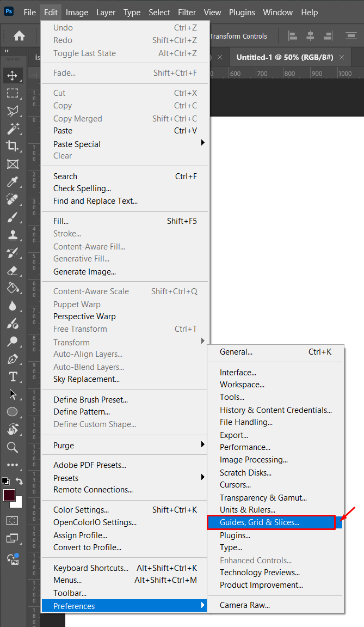The height and width of the screenshot is (627, 364).
Task: Pick the Magic Wand tool
Action: (13, 129)
